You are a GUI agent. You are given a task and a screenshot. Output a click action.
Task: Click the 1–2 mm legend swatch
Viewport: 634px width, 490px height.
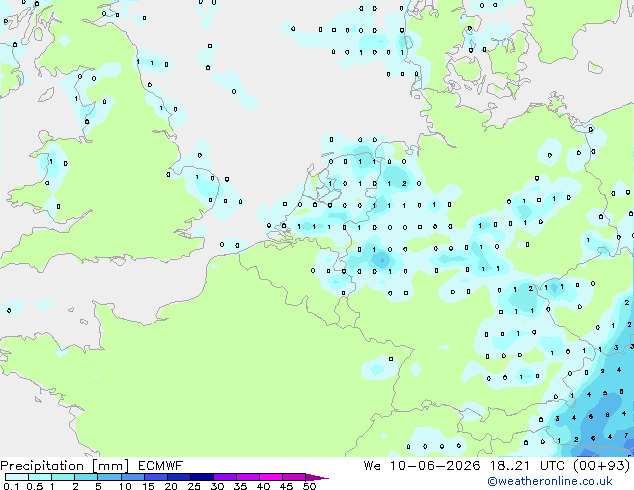click(x=63, y=477)
